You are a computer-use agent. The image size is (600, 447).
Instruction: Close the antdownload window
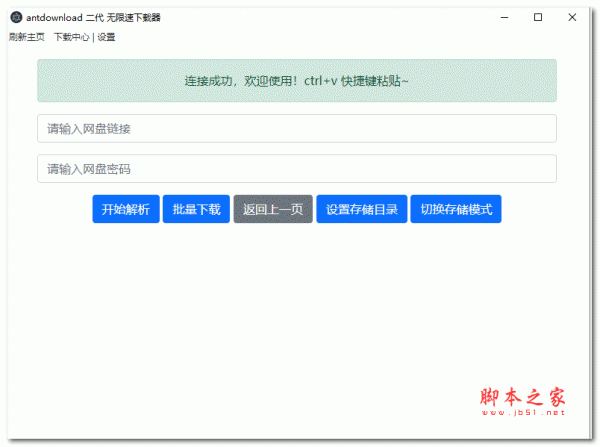coord(572,17)
